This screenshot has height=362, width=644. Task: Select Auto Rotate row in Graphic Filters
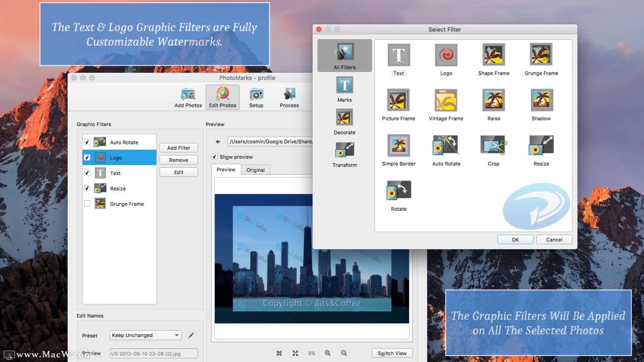[x=119, y=142]
